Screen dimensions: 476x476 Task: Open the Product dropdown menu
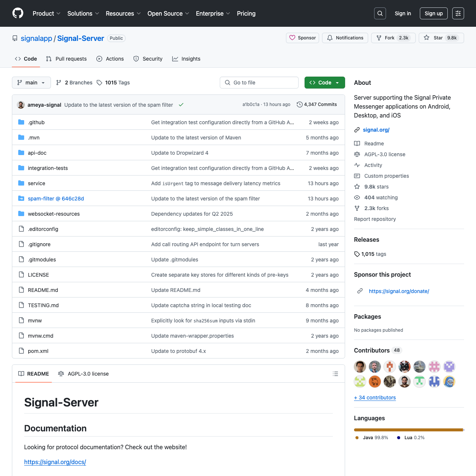tap(46, 13)
